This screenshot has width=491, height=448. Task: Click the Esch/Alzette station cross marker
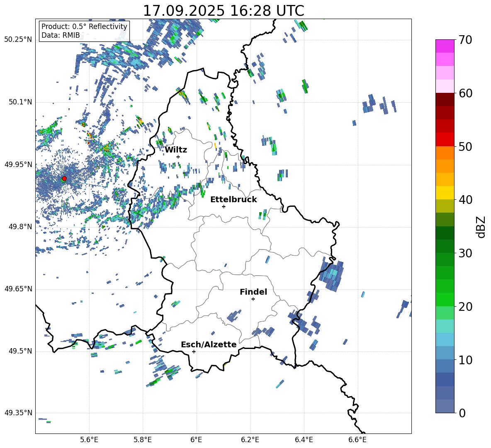point(194,351)
